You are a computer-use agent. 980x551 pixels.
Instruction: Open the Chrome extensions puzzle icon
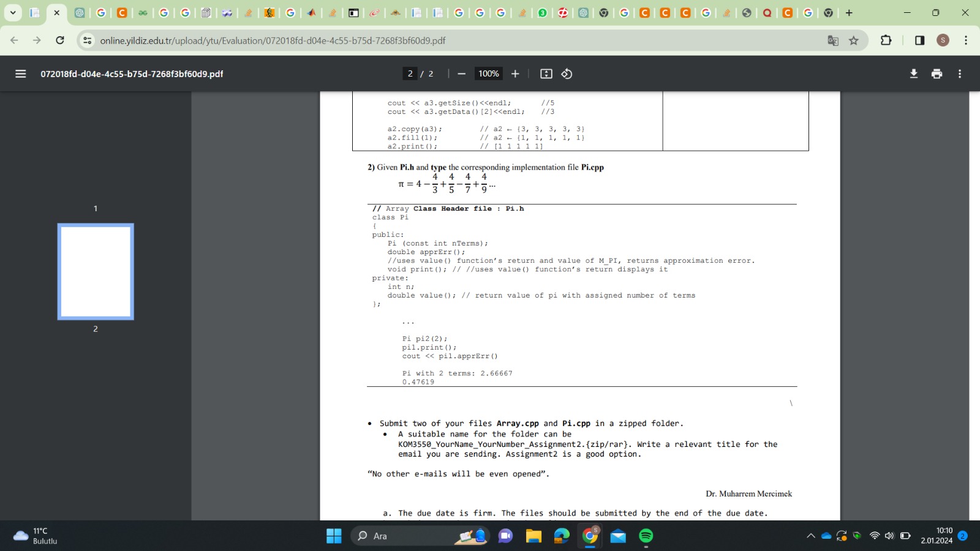885,40
